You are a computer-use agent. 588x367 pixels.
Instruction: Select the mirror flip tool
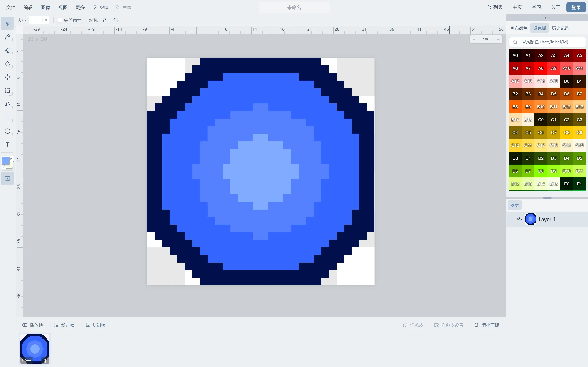8,104
